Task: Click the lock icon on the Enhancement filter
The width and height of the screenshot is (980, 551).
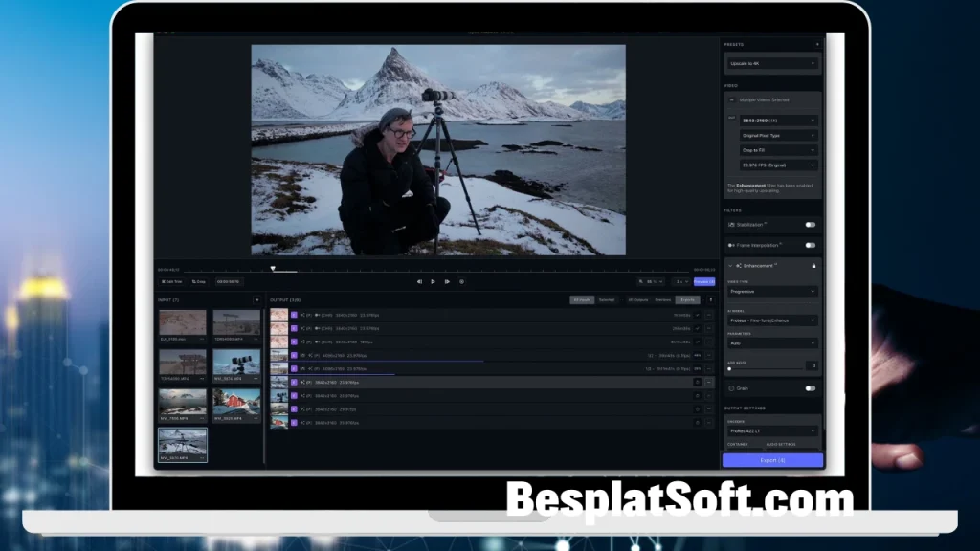Action: [813, 266]
